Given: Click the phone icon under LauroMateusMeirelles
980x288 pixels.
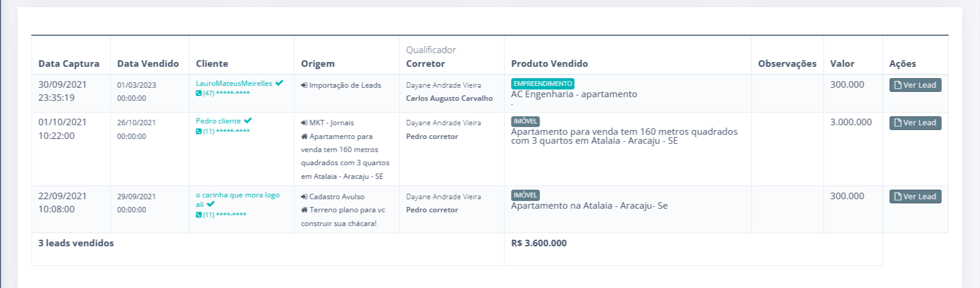Looking at the screenshot, I should tap(199, 93).
